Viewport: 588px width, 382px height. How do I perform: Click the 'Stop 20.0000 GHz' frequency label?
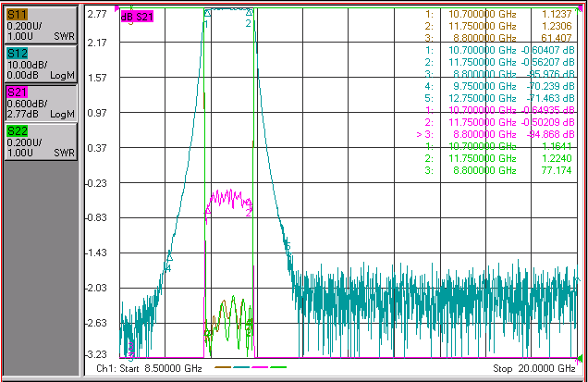[x=534, y=368]
